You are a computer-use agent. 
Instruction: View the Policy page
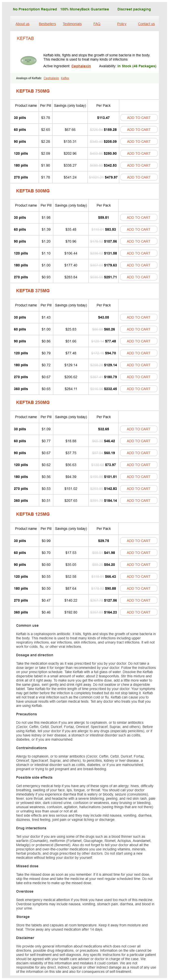point(121,24)
